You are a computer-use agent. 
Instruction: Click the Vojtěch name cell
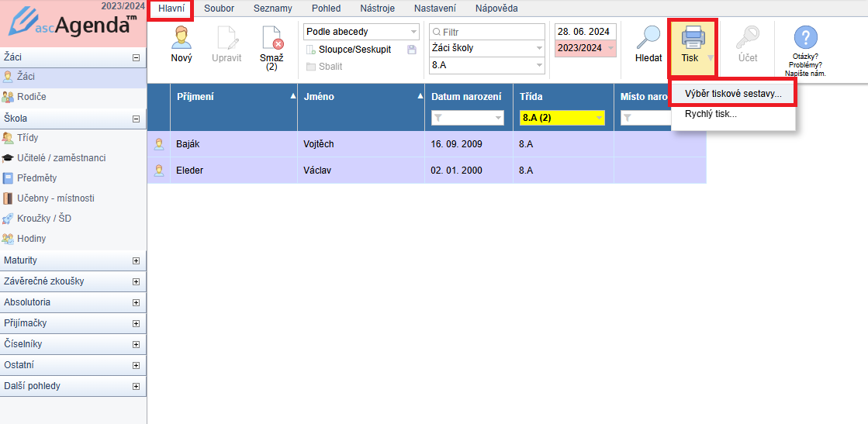(361, 144)
